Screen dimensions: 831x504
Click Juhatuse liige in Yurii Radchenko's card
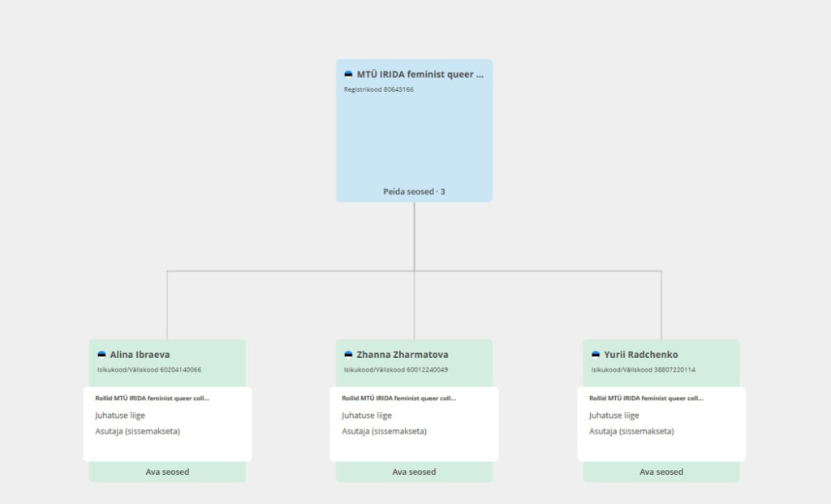614,416
